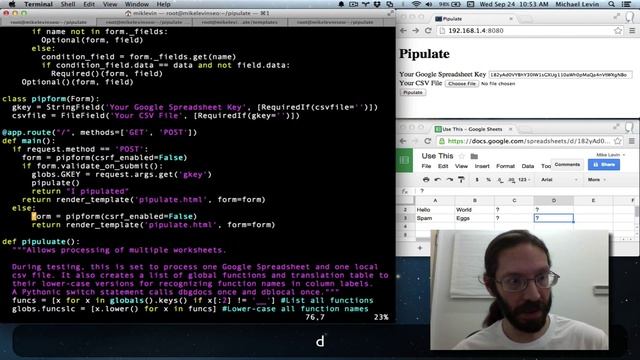The image size is (640, 360).
Task: Switch to the second Terminal tab
Action: pyautogui.click(x=144, y=22)
